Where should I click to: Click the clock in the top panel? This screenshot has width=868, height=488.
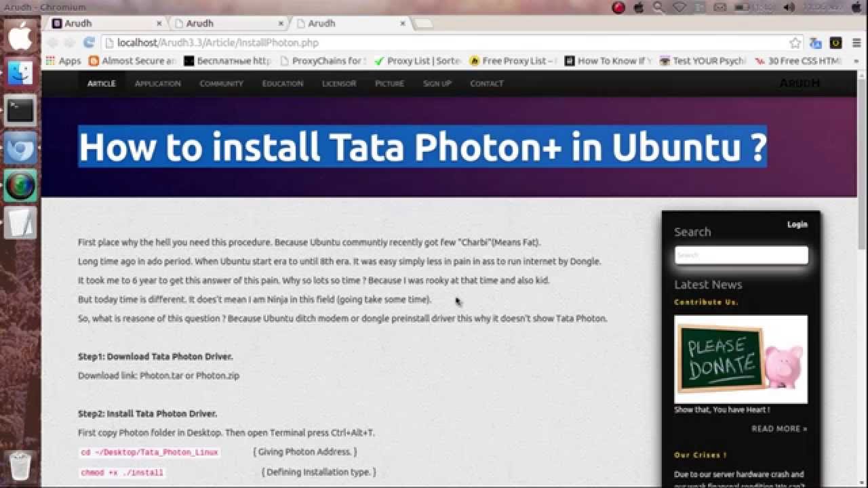coord(824,7)
